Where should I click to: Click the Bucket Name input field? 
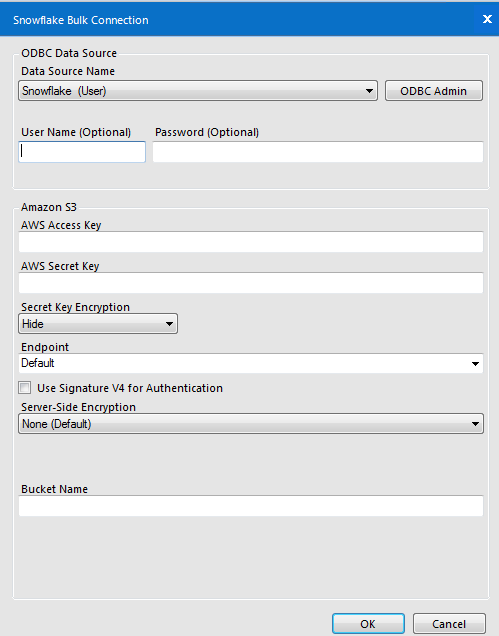(x=251, y=506)
